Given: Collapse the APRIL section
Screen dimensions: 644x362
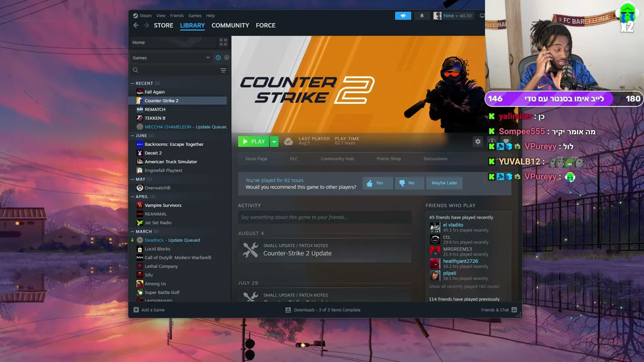Looking at the screenshot, I should [x=132, y=197].
